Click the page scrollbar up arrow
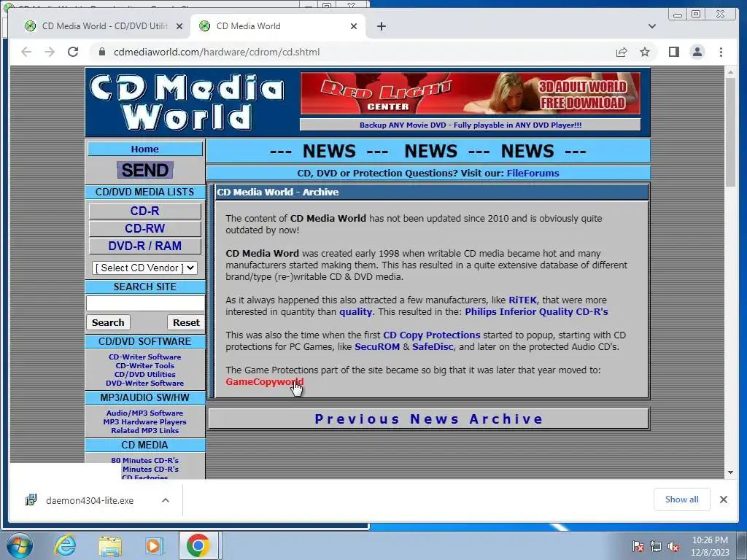 tap(730, 72)
